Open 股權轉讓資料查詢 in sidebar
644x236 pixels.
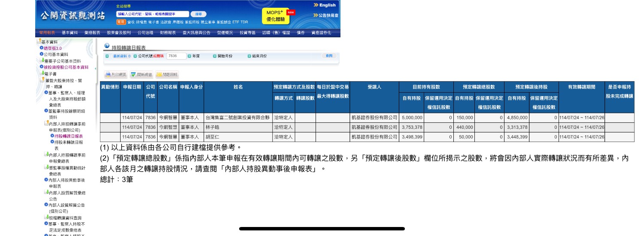click(65, 218)
